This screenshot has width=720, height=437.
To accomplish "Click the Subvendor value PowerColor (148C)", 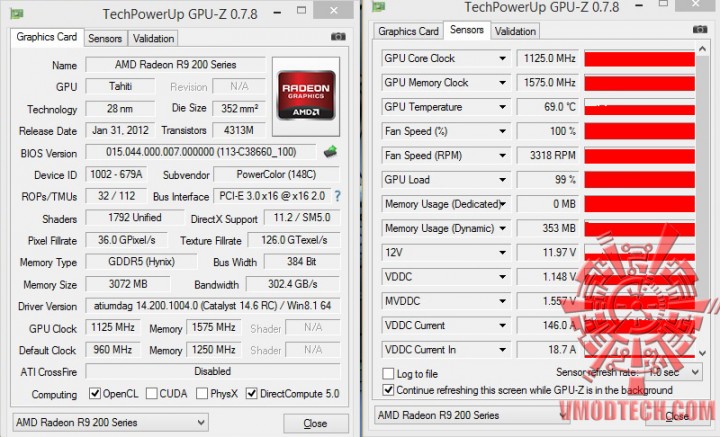I will tap(276, 174).
